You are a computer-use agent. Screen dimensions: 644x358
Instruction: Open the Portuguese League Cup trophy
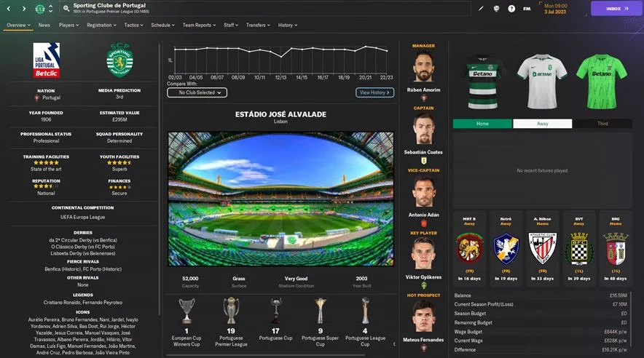365,311
